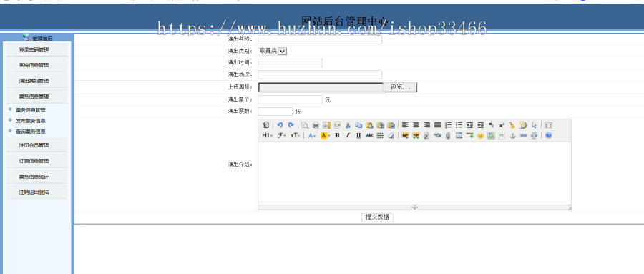Open the 票务信息管理 bulleted sub-link
644x274 pixels.
coord(30,110)
